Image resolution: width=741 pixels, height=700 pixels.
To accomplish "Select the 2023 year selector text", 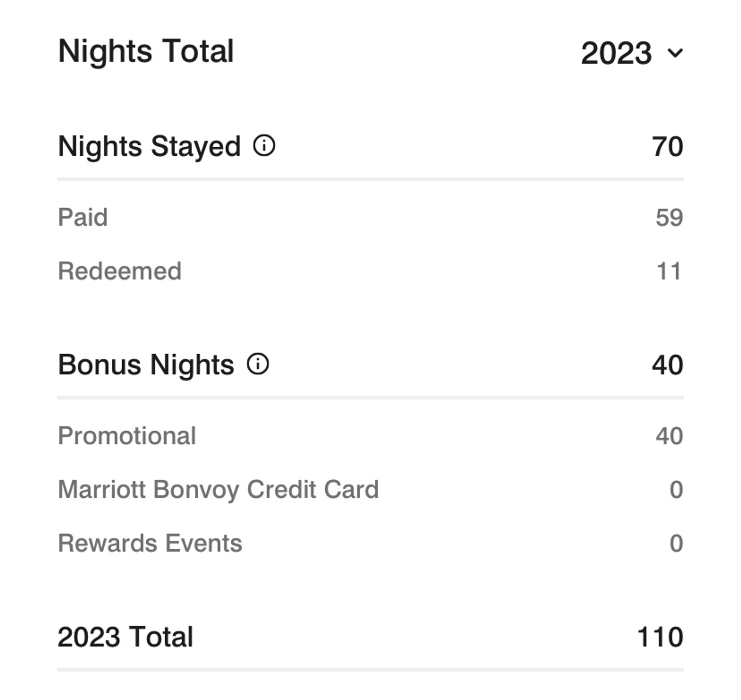I will coord(617,53).
